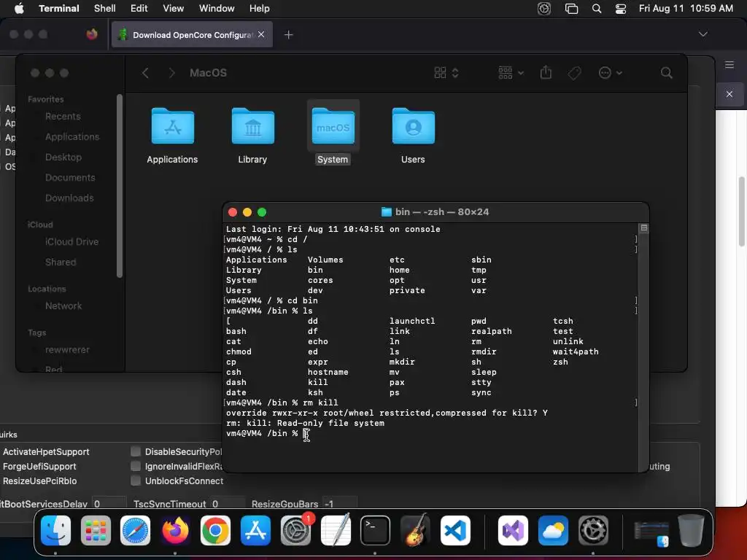This screenshot has height=560, width=747.
Task: Launch Safari from the Dock
Action: [x=135, y=530]
